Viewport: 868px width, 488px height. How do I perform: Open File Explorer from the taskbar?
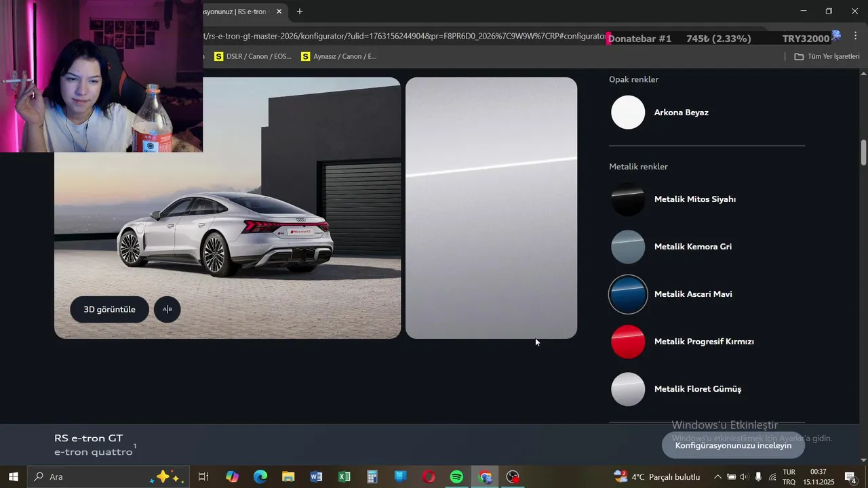pyautogui.click(x=288, y=477)
